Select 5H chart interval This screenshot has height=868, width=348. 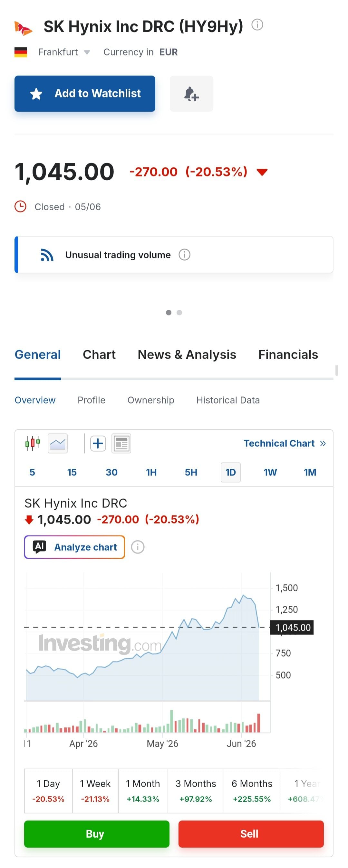(191, 472)
